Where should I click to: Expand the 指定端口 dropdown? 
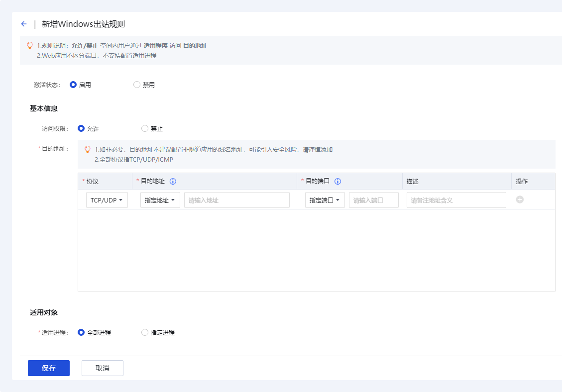click(x=325, y=200)
